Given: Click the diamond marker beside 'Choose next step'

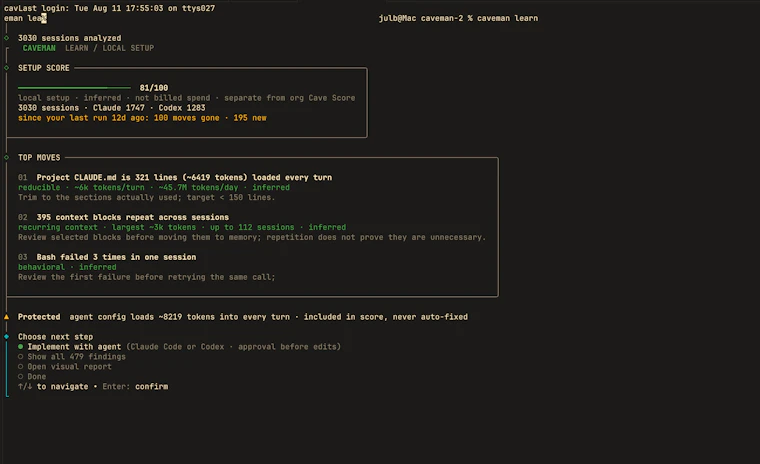Looking at the screenshot, I should pos(6,336).
